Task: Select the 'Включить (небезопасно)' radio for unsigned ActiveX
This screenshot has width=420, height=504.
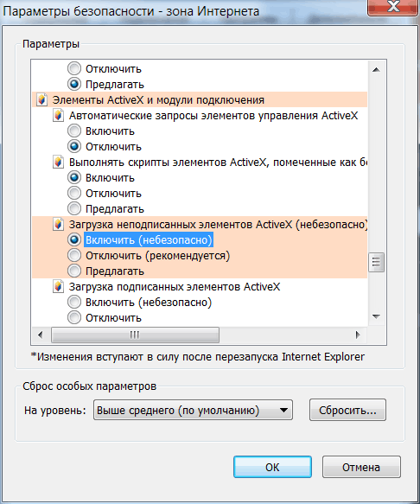Action: click(74, 239)
